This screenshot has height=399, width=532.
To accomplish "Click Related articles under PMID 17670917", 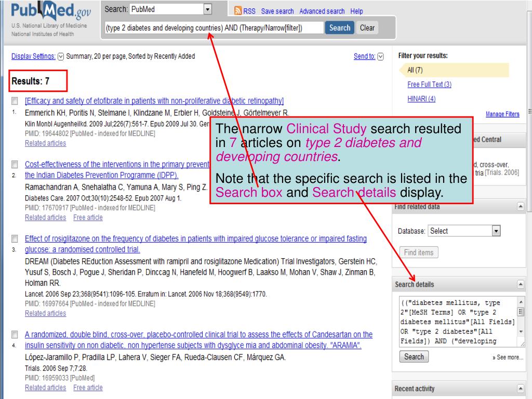I will 46,218.
